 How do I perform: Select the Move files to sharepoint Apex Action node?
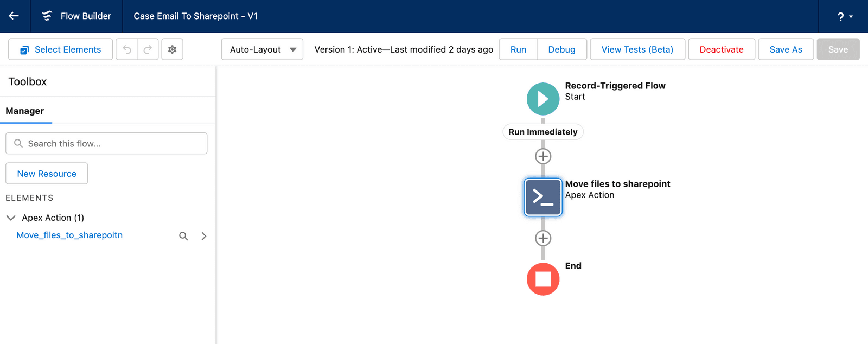coord(542,197)
